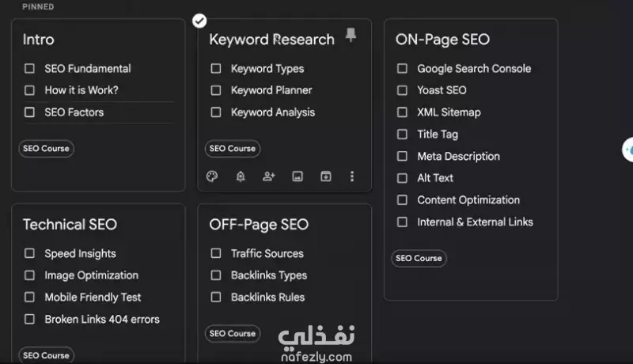This screenshot has height=364, width=633.
Task: Click SEO Course label on ON-Page SEO
Action: [x=419, y=258]
